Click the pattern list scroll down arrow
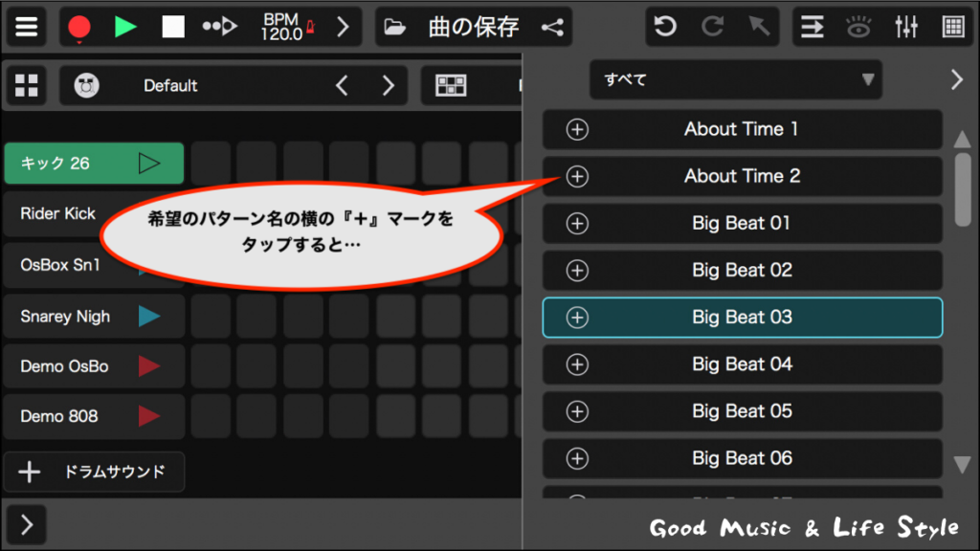 [963, 464]
